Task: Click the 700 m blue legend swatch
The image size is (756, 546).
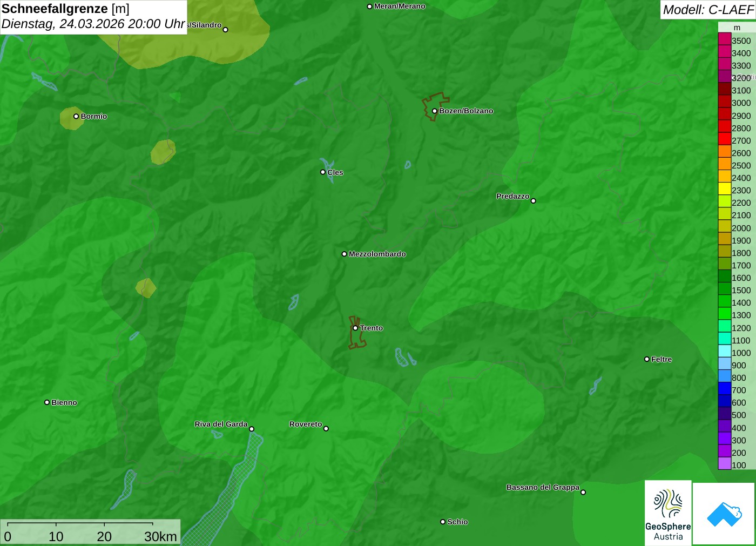Action: pos(725,388)
